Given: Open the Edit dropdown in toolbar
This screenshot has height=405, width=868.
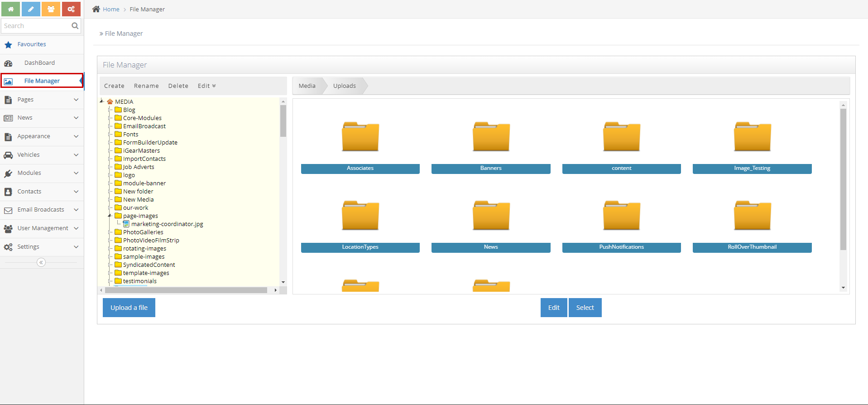Looking at the screenshot, I should point(206,86).
